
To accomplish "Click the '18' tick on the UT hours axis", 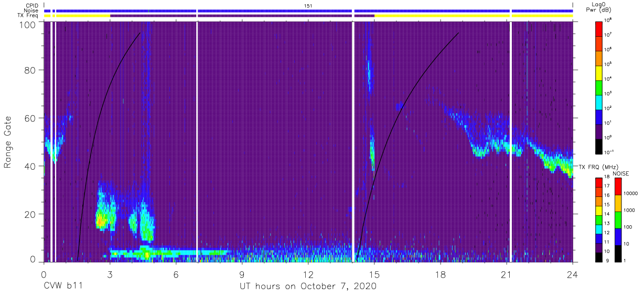I will (x=441, y=274).
